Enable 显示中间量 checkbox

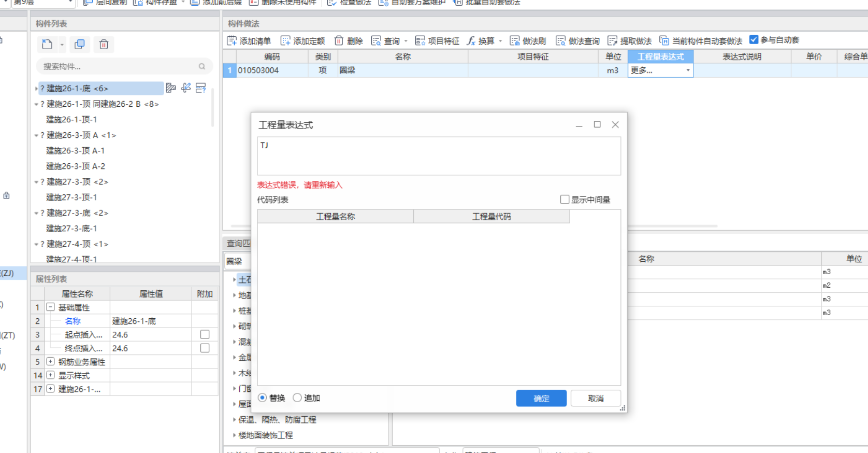565,200
